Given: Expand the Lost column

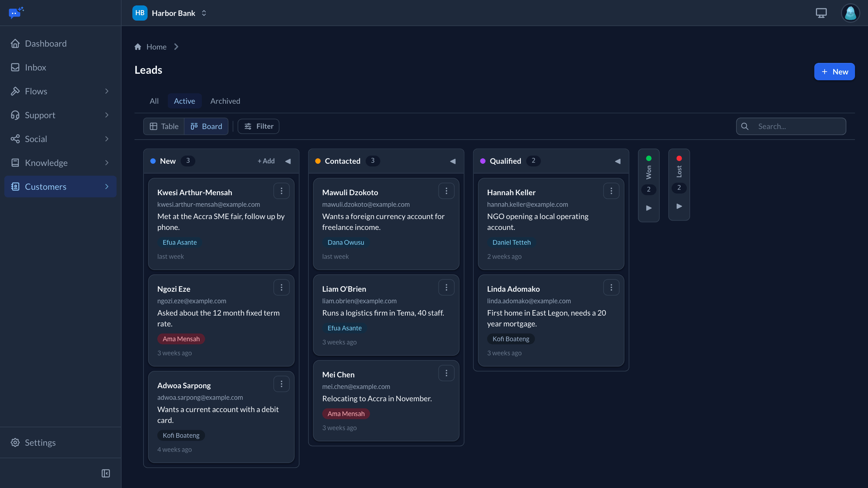Looking at the screenshot, I should tap(679, 206).
